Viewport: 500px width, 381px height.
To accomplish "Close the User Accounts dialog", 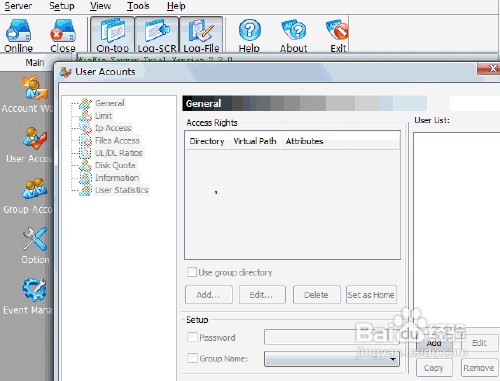I will [x=490, y=69].
